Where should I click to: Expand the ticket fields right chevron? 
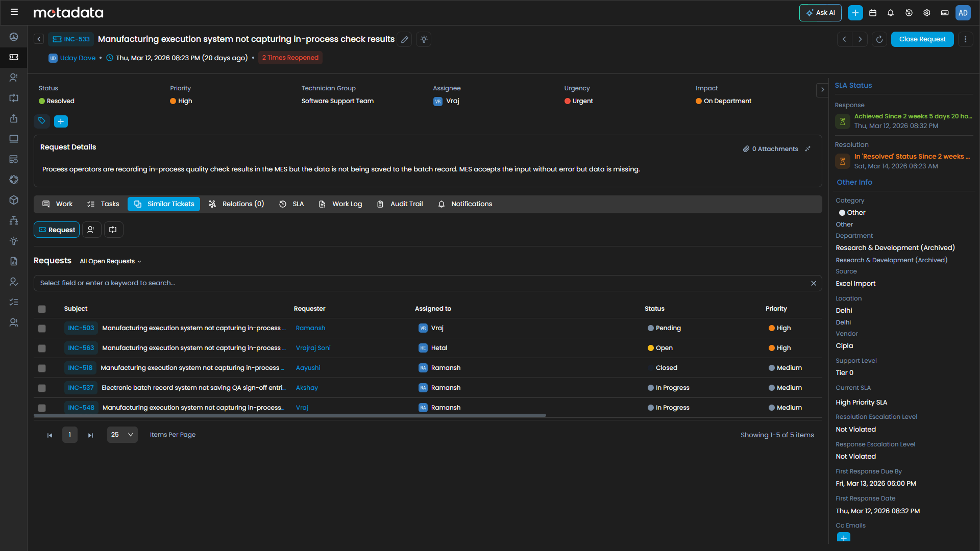point(822,90)
